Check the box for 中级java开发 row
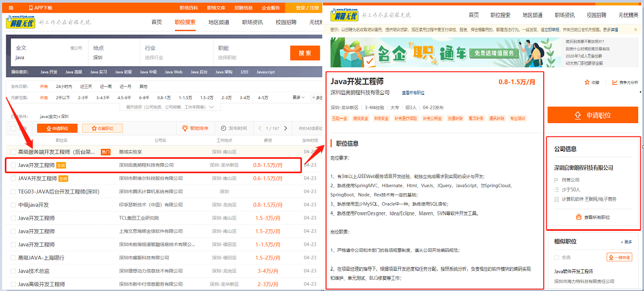The image size is (644, 291). tap(13, 205)
